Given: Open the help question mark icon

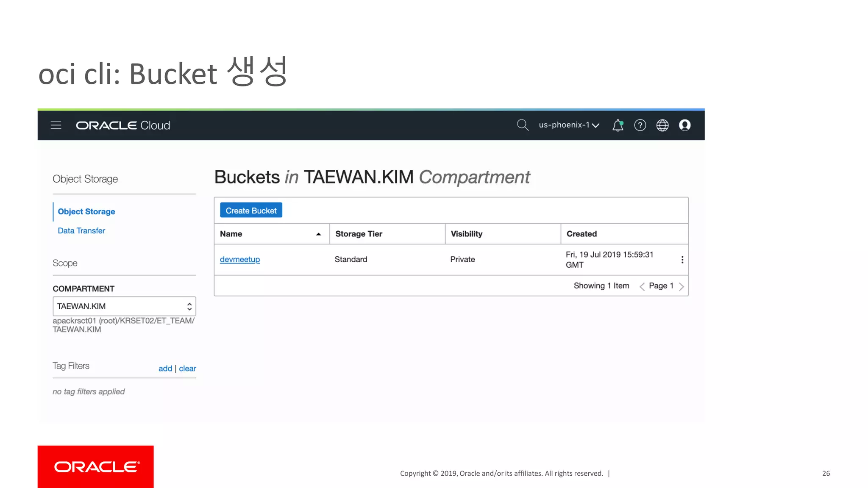Looking at the screenshot, I should [x=640, y=125].
